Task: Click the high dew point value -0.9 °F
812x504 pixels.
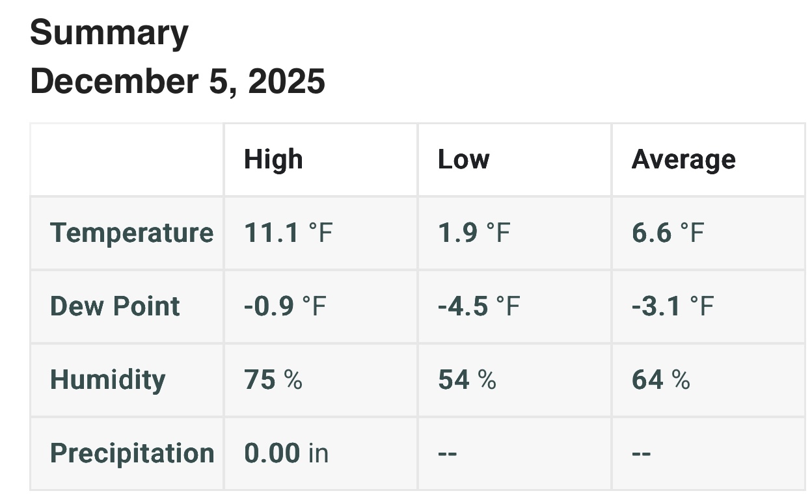Action: [284, 306]
